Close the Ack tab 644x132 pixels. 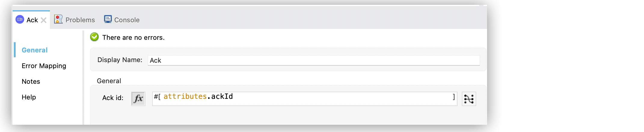(44, 20)
